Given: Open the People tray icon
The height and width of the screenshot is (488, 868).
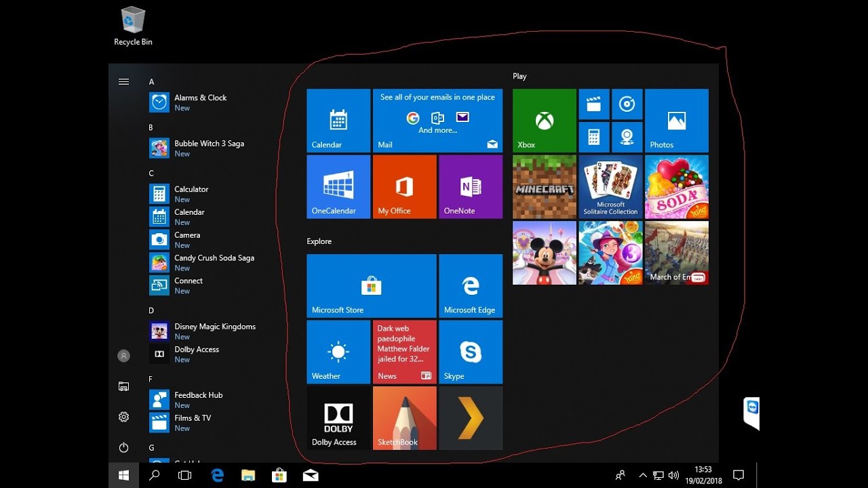Looking at the screenshot, I should click(x=620, y=476).
